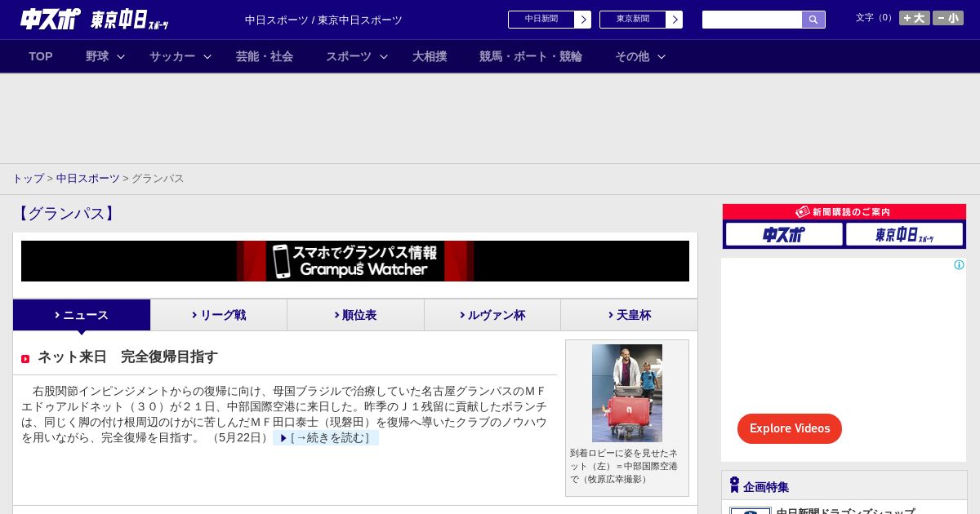Viewport: 980px width, 514px height.
Task: Switch to the 天皇杯 tab
Action: (x=629, y=315)
